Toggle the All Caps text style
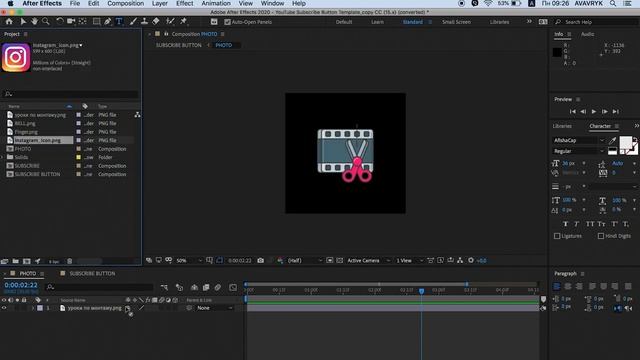The height and width of the screenshot is (360, 640). 590,224
